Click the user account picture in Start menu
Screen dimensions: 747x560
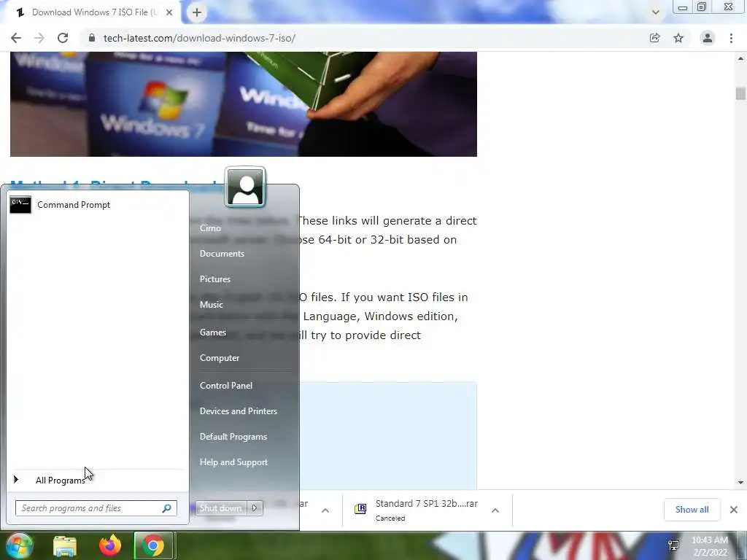pyautogui.click(x=245, y=187)
